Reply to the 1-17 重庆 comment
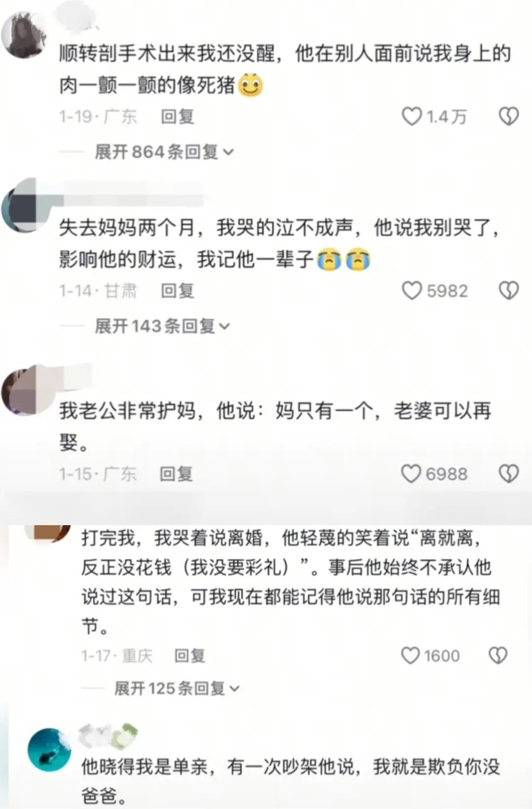This screenshot has height=809, width=532. coord(190,656)
